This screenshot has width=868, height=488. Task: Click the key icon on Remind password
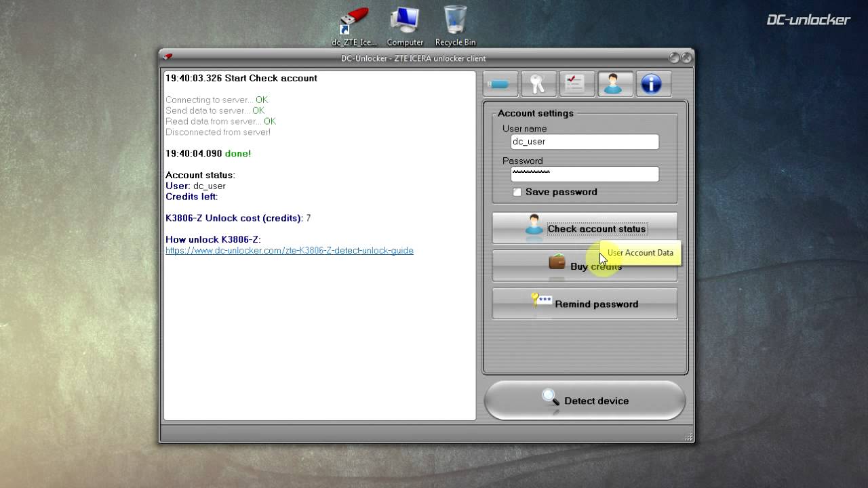[541, 300]
